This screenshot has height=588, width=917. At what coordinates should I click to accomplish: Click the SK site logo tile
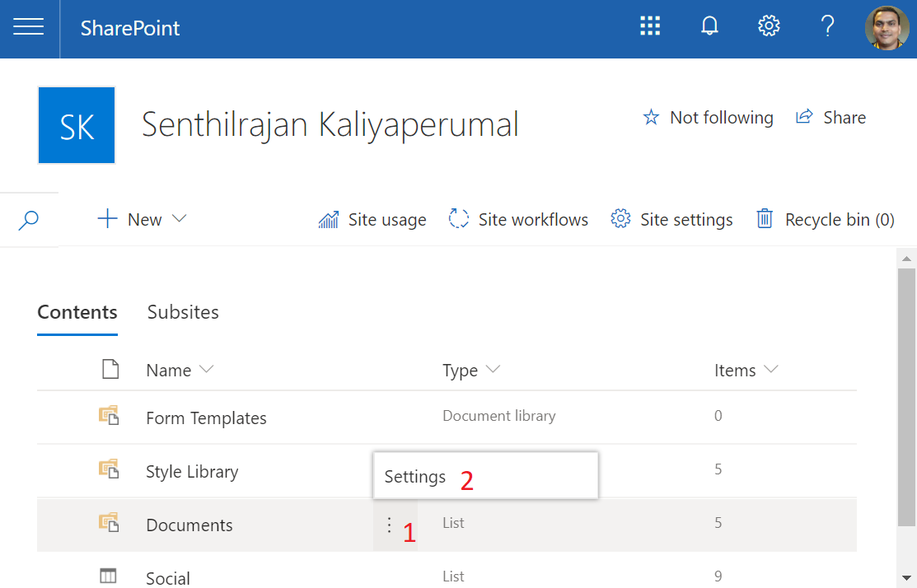77,125
